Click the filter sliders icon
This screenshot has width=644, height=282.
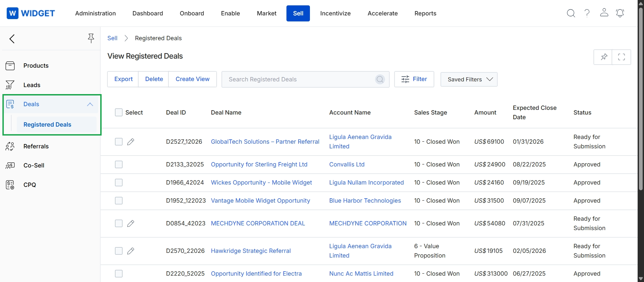(x=405, y=79)
